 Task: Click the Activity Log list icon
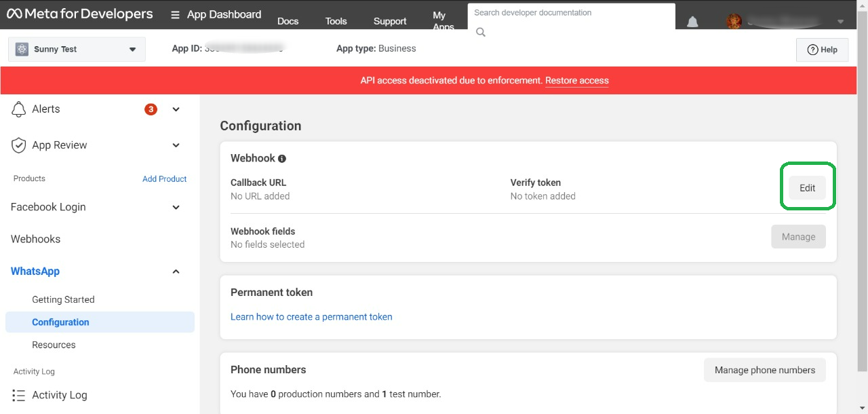(19, 395)
